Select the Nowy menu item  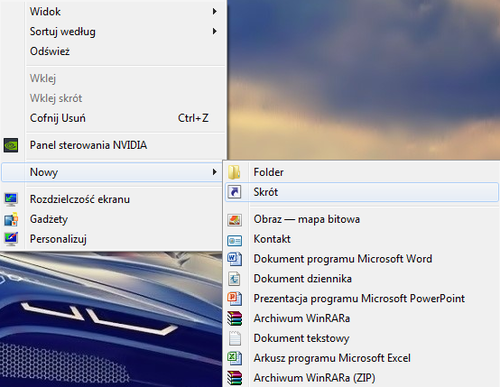(x=112, y=172)
